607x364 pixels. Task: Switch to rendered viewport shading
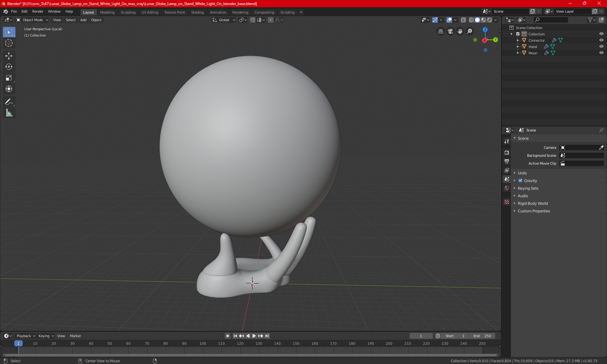coord(489,20)
